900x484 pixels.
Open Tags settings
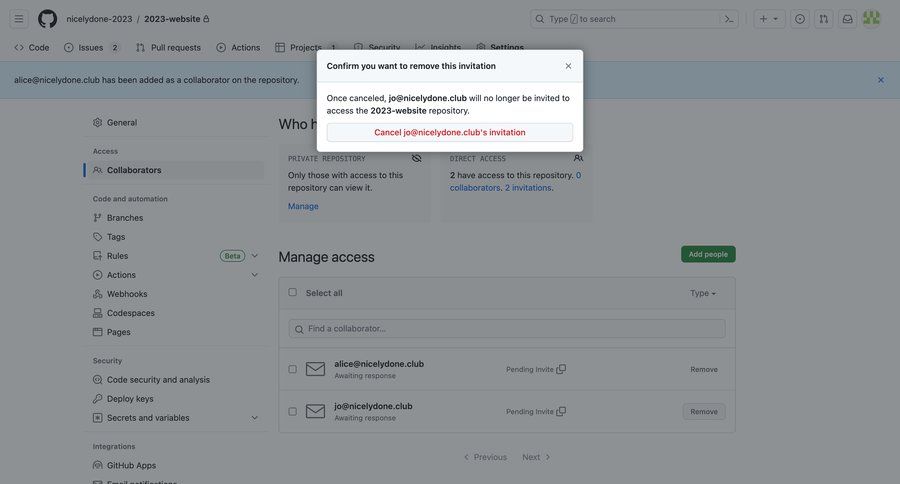[174, 237]
